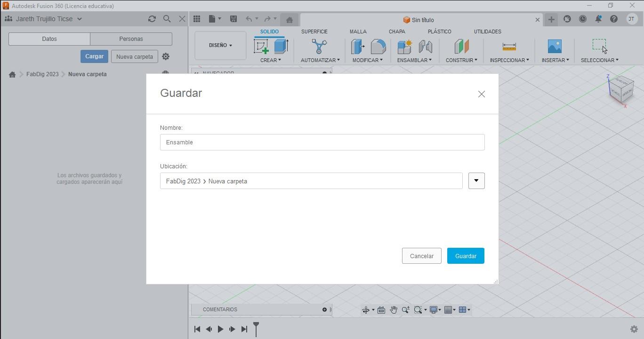644x339 pixels.
Task: Click the Construir construction plane icon
Action: coord(461,47)
